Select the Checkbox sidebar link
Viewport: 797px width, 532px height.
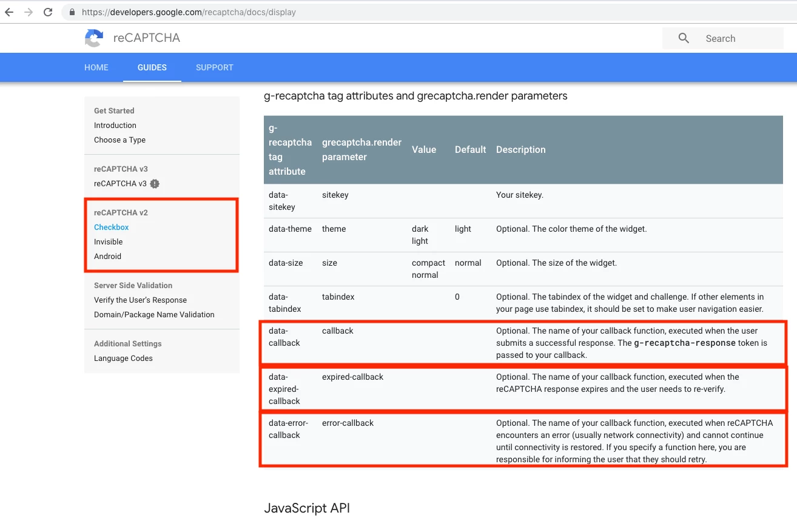(x=112, y=227)
